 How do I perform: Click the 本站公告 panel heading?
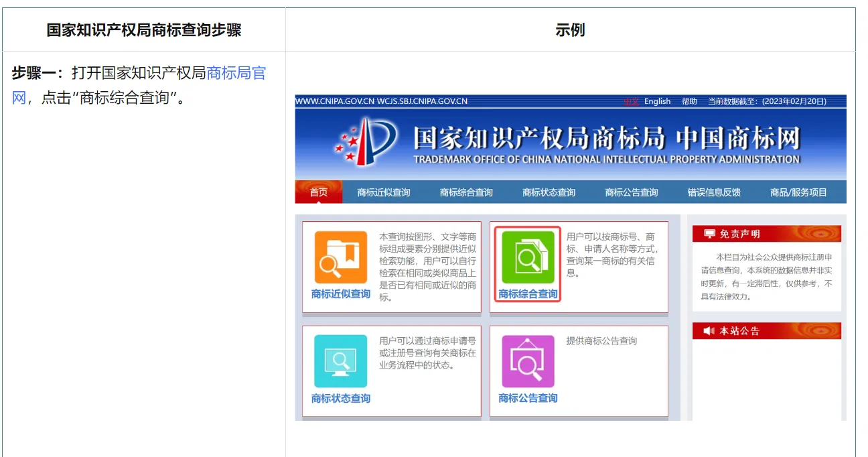(x=740, y=331)
